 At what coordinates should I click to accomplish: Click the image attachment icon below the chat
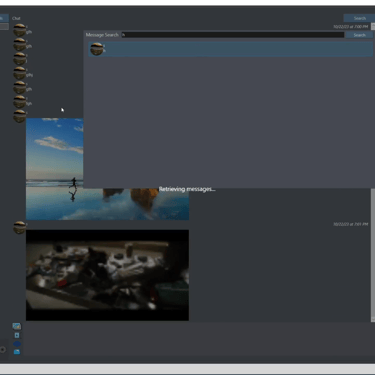[x=17, y=326]
